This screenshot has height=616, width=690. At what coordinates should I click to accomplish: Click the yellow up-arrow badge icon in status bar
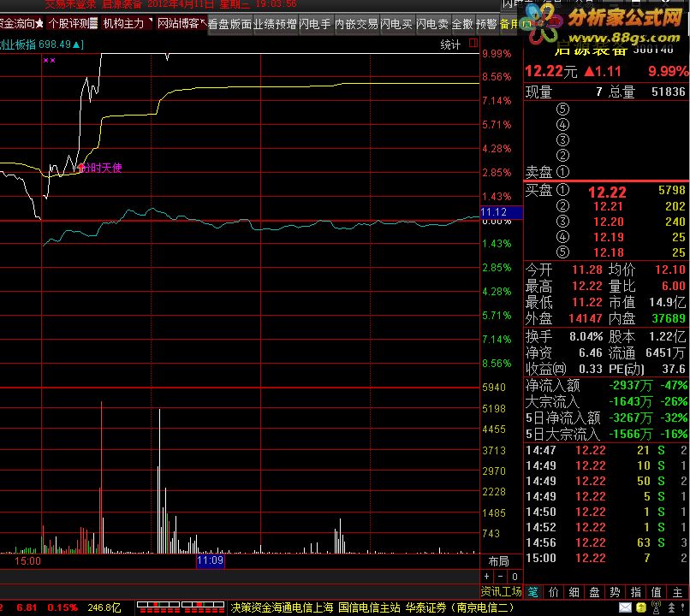[x=641, y=607]
